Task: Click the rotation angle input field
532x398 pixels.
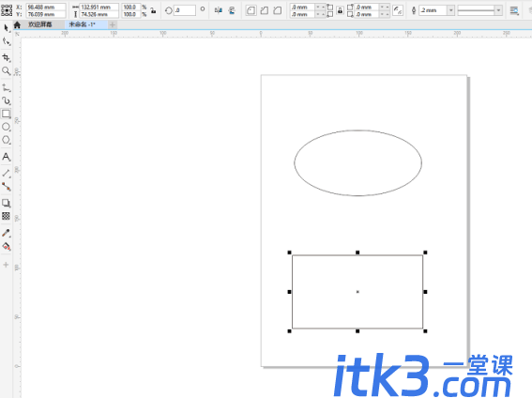Action: coord(185,10)
